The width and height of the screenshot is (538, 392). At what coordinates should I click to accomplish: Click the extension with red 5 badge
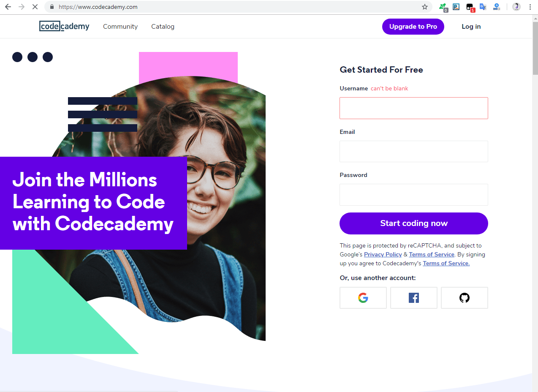tap(470, 7)
